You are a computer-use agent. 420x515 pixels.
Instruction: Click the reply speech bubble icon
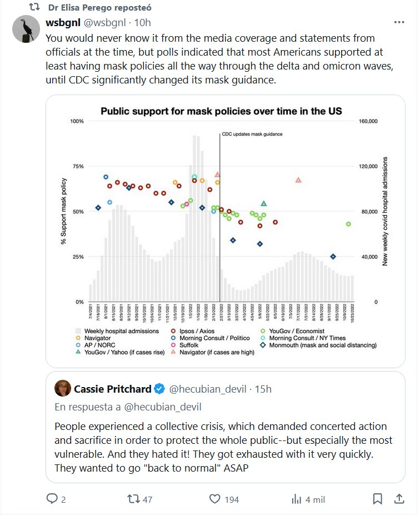(52, 499)
